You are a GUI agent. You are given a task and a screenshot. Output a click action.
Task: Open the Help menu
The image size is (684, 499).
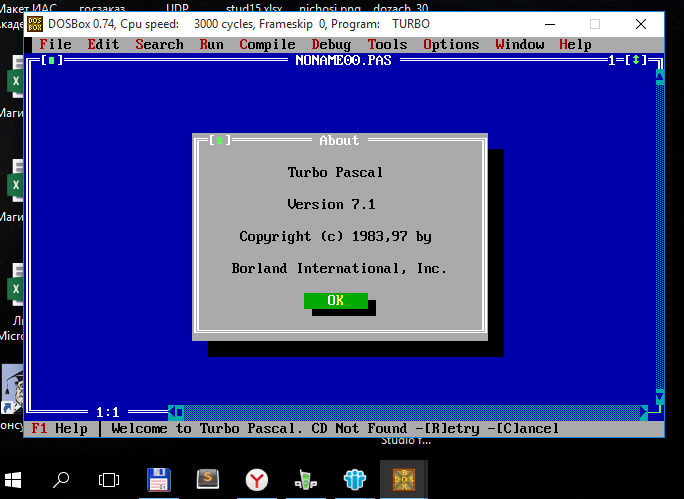(x=575, y=44)
